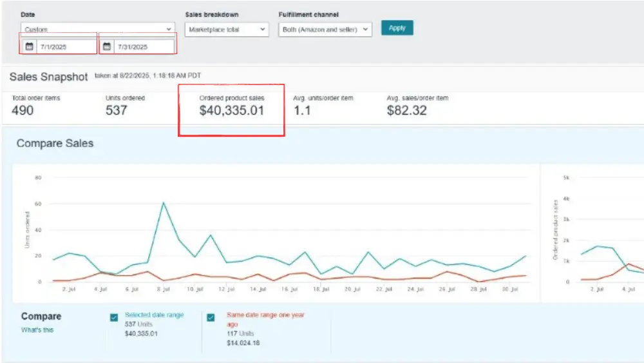Click the Ordered product sales value $40,335.01
The width and height of the screenshot is (644, 363).
point(232,111)
